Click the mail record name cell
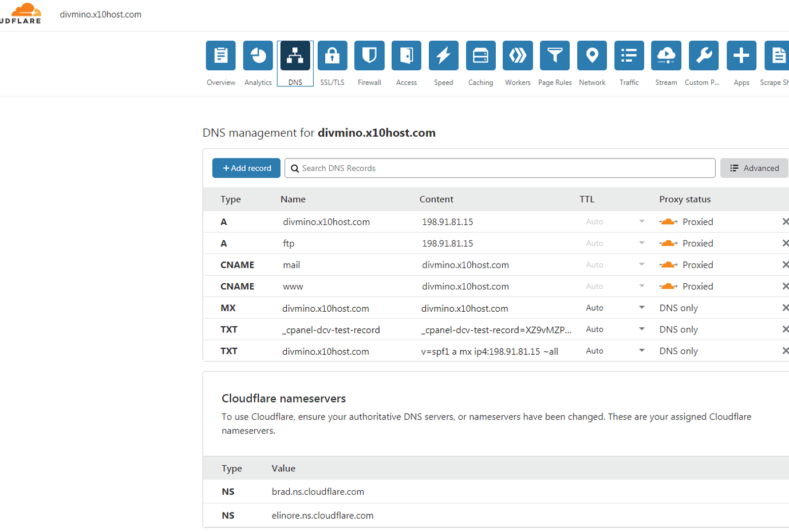Image resolution: width=789 pixels, height=532 pixels. click(x=291, y=265)
